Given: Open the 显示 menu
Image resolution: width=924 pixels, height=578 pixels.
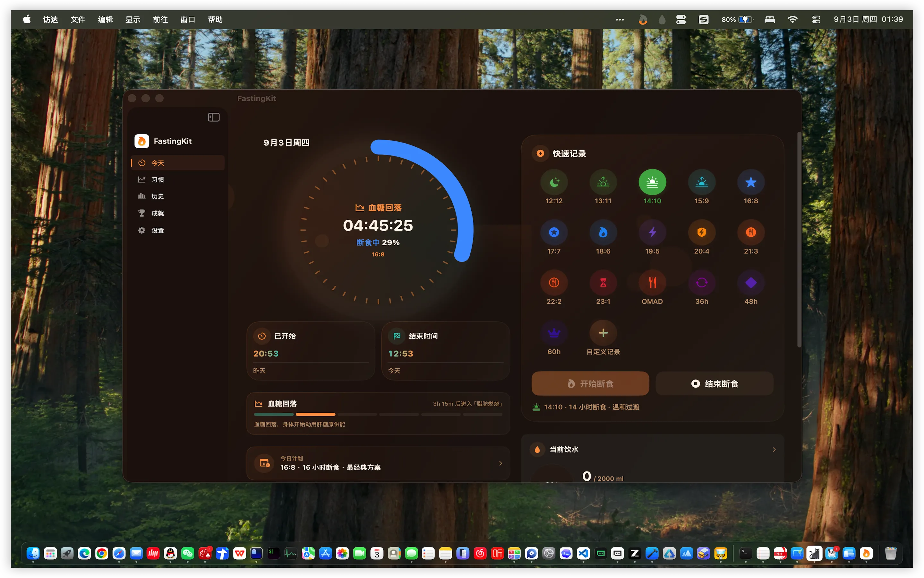Looking at the screenshot, I should (133, 20).
